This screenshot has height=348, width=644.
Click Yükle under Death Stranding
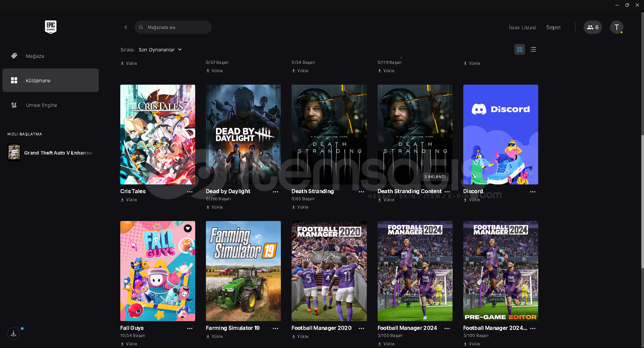click(x=300, y=207)
